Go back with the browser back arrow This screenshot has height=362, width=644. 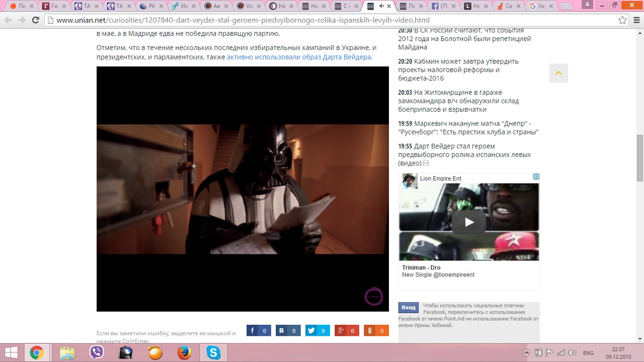(x=8, y=20)
